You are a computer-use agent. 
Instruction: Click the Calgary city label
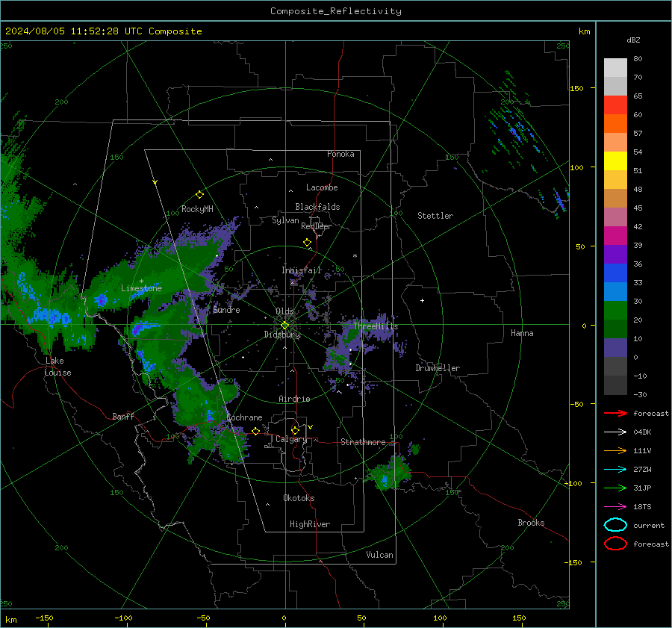coord(291,439)
